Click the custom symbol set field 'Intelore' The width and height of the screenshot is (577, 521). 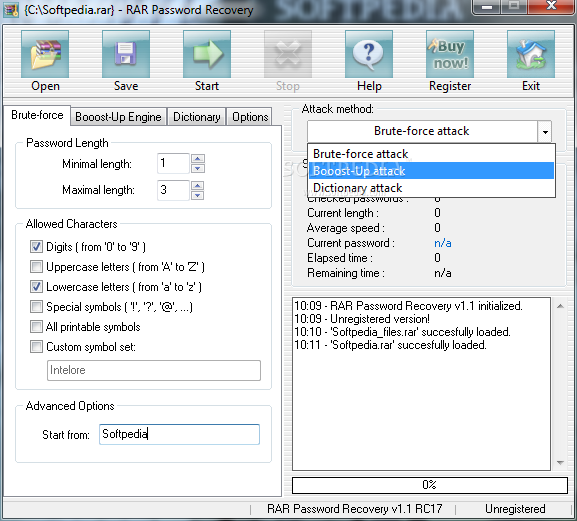(154, 370)
